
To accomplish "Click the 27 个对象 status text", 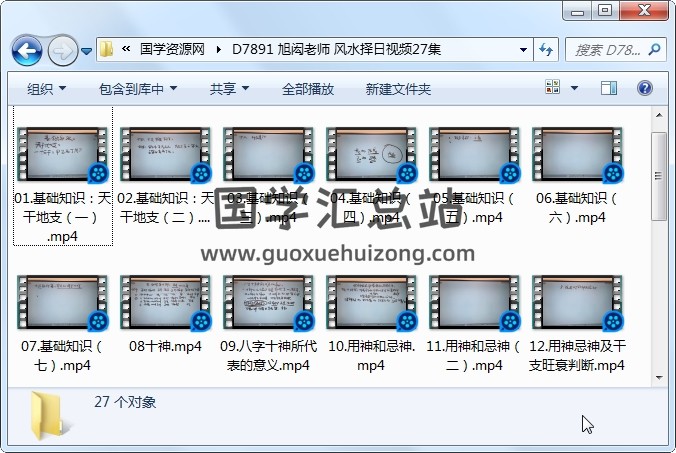I will (x=125, y=402).
